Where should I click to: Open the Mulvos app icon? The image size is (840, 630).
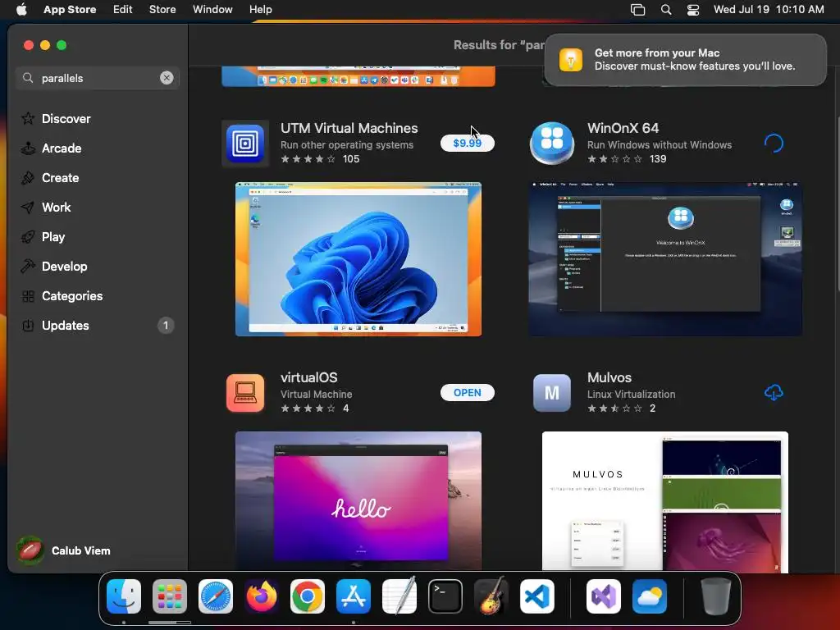click(552, 393)
